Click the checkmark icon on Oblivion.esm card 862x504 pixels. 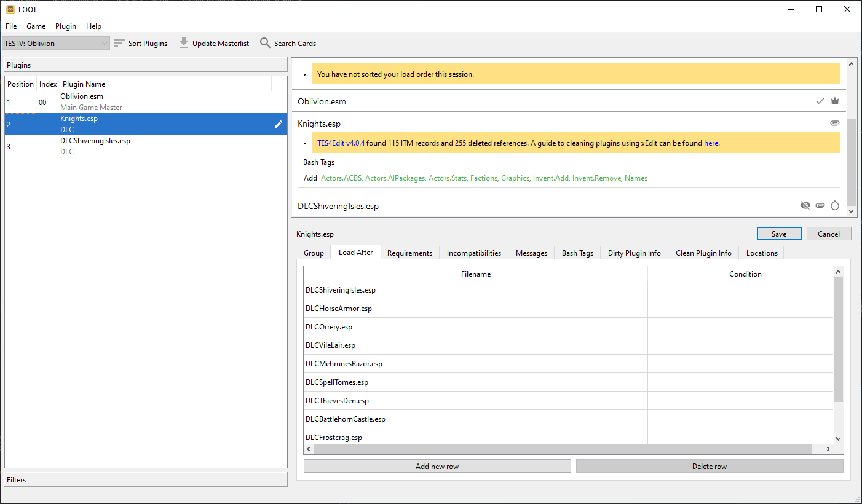pyautogui.click(x=820, y=101)
